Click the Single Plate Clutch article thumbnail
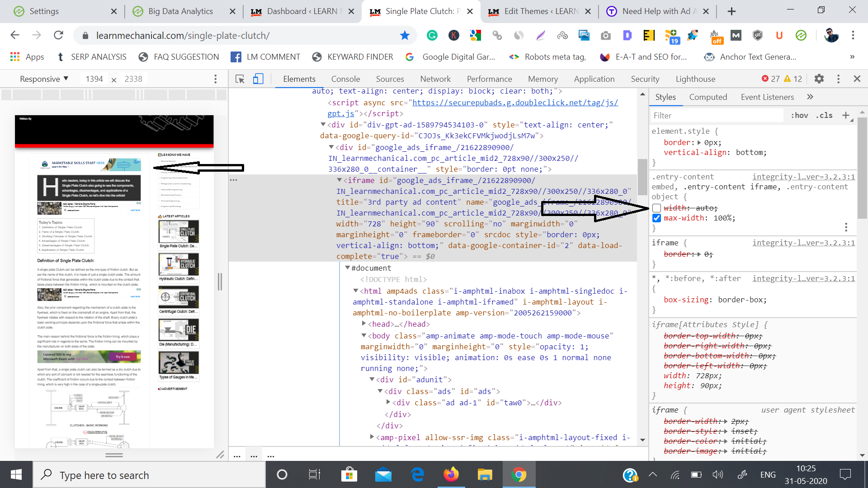The image size is (868, 488). pos(179,232)
